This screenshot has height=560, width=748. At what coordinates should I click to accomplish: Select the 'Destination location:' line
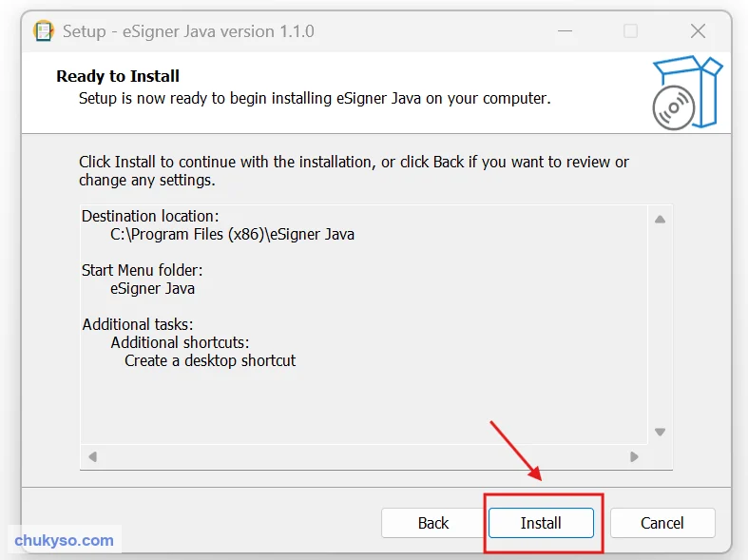click(150, 216)
